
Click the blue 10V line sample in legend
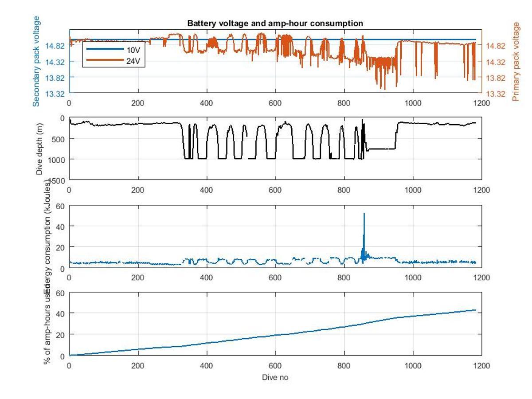click(x=105, y=49)
